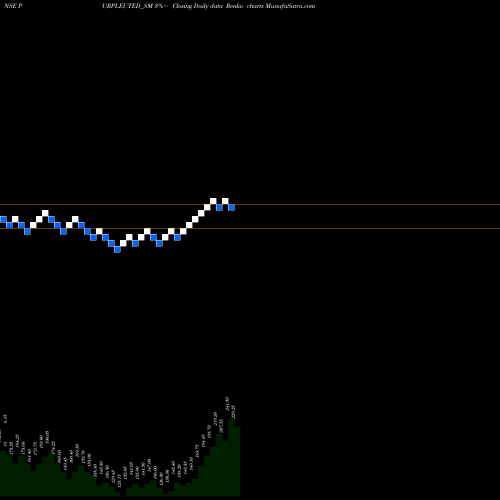Click the "NSE P" label in the header
The image size is (500, 500).
[x=13, y=6]
